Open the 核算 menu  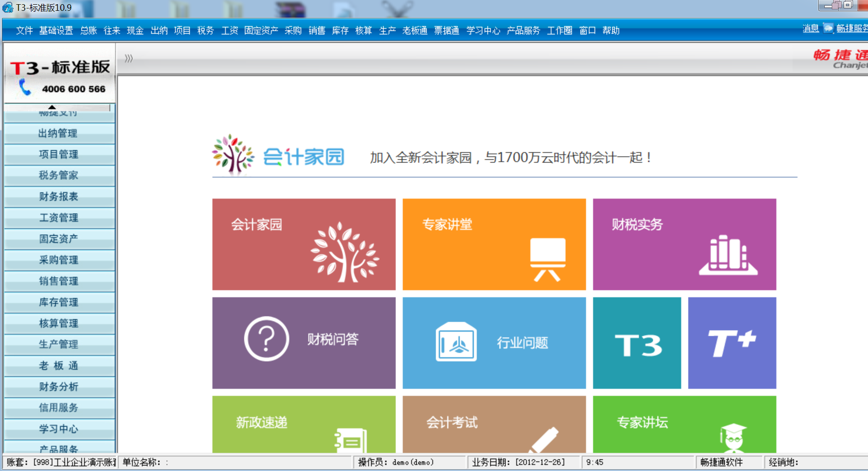point(364,31)
